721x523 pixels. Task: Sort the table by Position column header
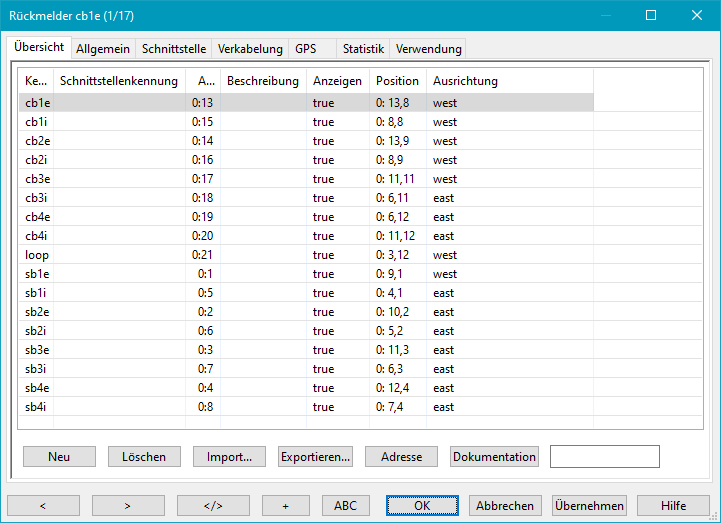397,81
